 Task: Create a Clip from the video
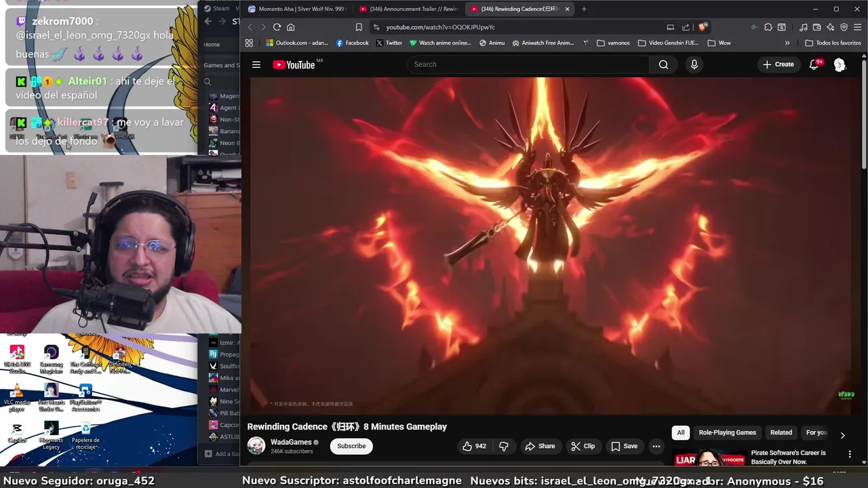tap(583, 446)
